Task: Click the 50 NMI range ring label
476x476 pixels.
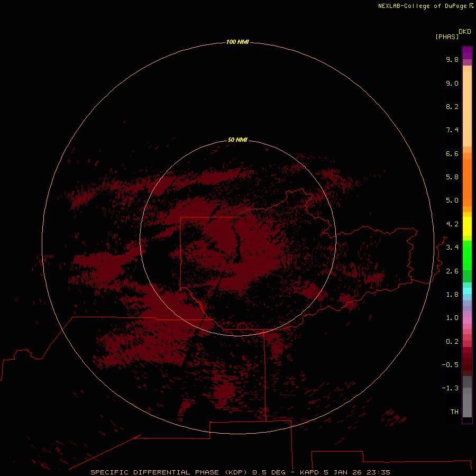Action: pos(237,140)
